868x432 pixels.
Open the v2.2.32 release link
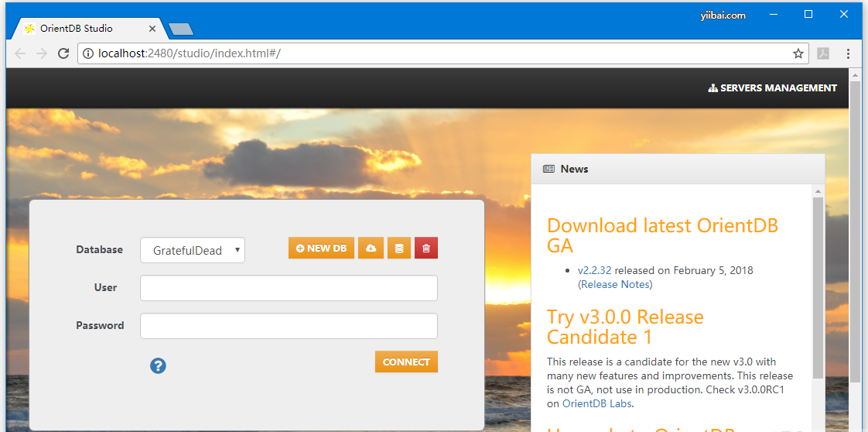595,270
